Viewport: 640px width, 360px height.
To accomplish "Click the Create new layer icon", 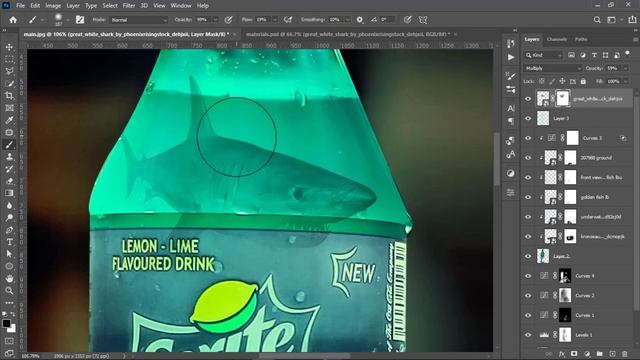I will point(612,354).
